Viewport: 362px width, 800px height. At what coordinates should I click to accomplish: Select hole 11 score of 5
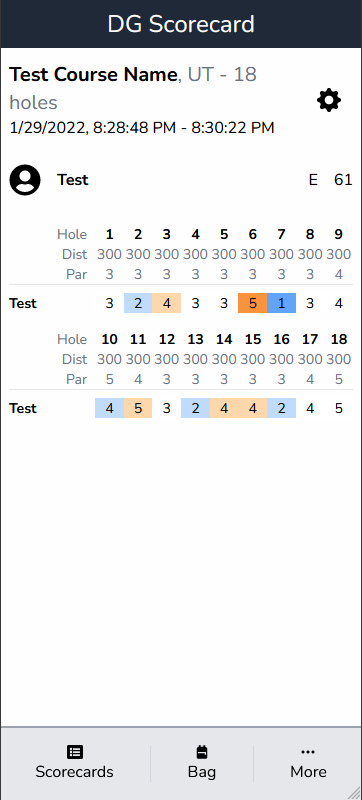pos(138,408)
